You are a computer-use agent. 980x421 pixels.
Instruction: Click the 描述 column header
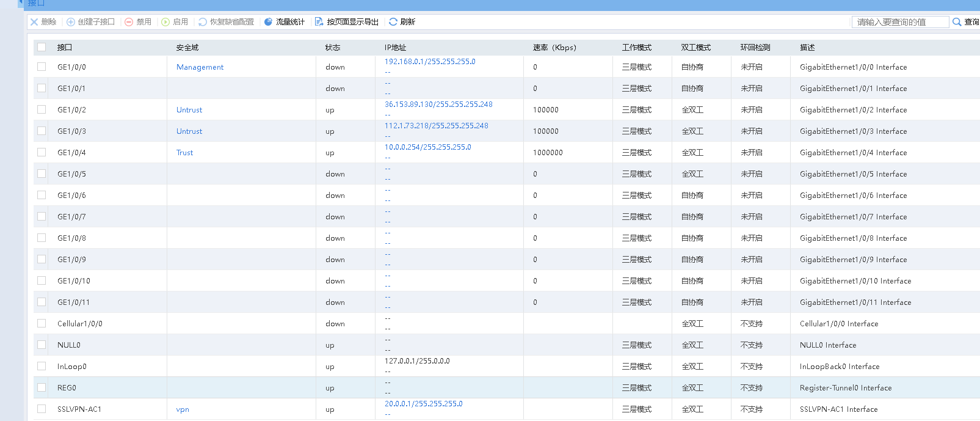click(x=807, y=48)
